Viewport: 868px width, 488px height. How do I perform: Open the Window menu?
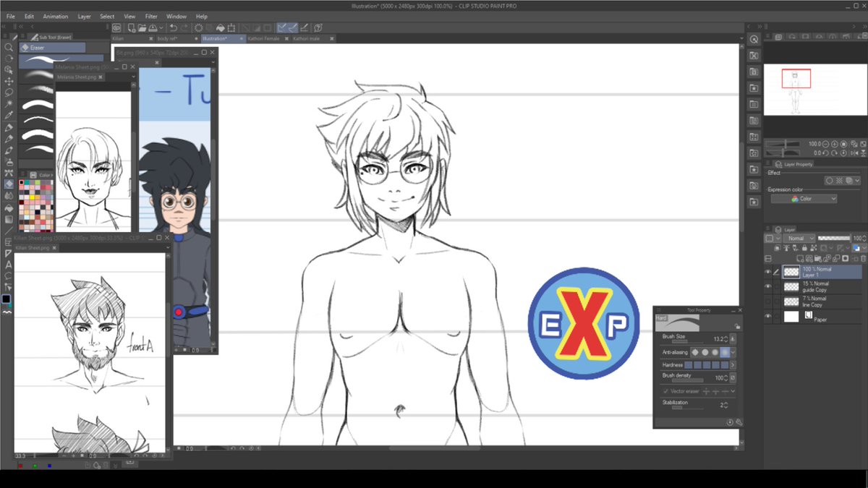[176, 16]
